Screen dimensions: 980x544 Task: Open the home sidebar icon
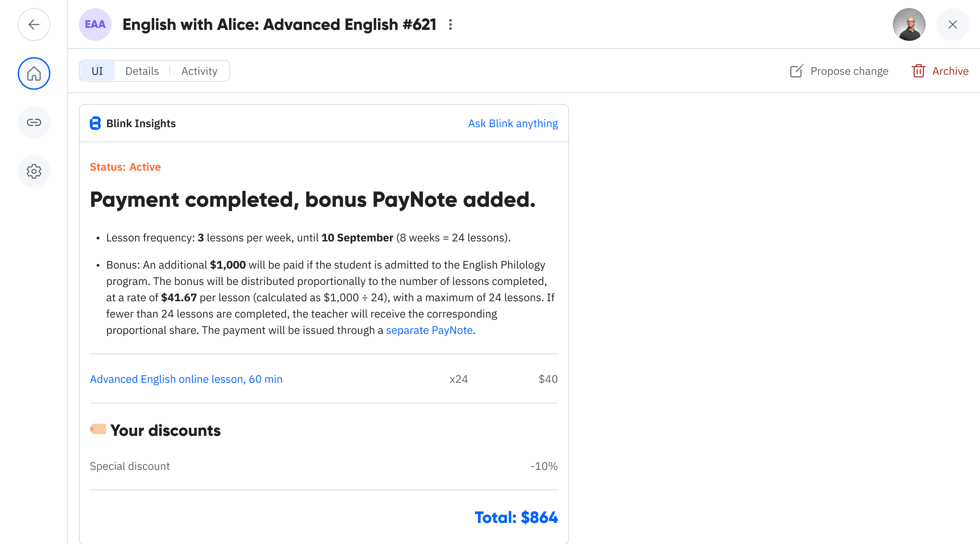click(34, 73)
